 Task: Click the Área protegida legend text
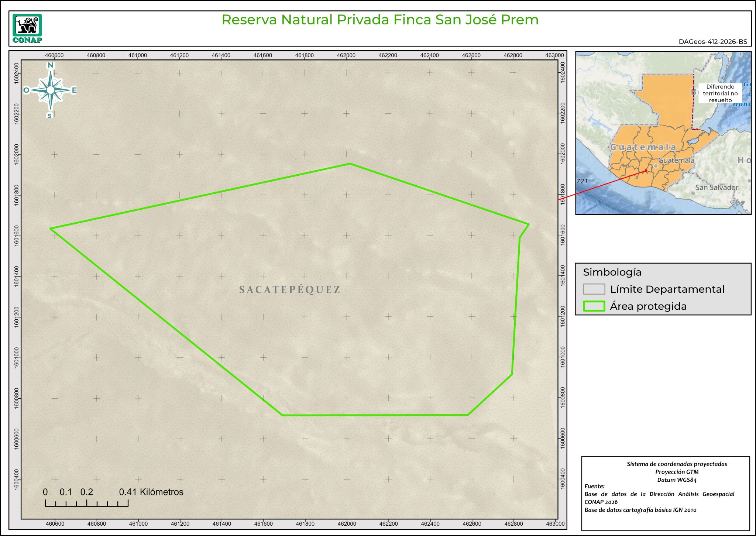648,306
